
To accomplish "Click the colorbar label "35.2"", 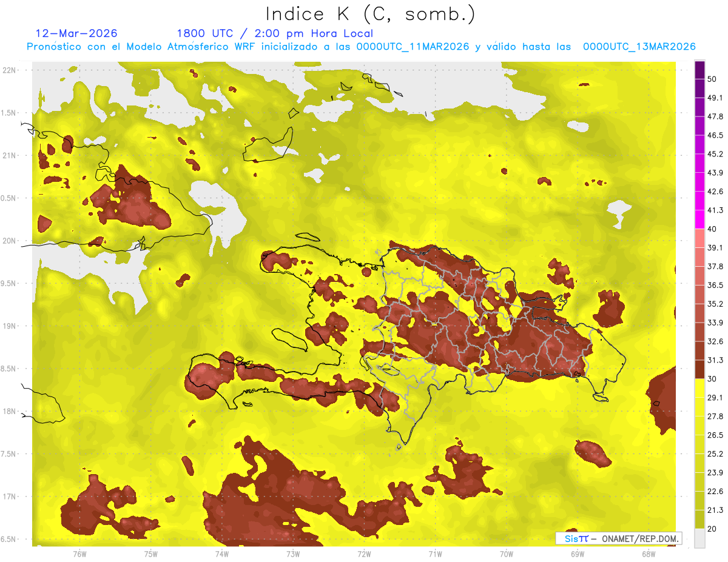I will tap(715, 304).
